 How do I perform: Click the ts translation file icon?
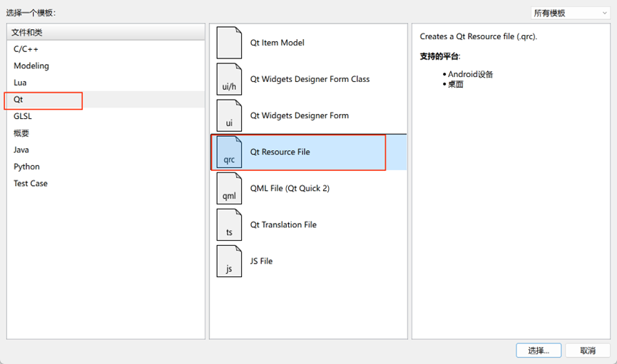(x=229, y=224)
